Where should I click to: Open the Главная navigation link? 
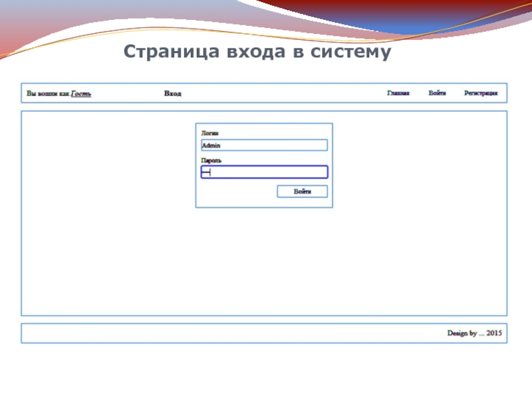coord(398,93)
